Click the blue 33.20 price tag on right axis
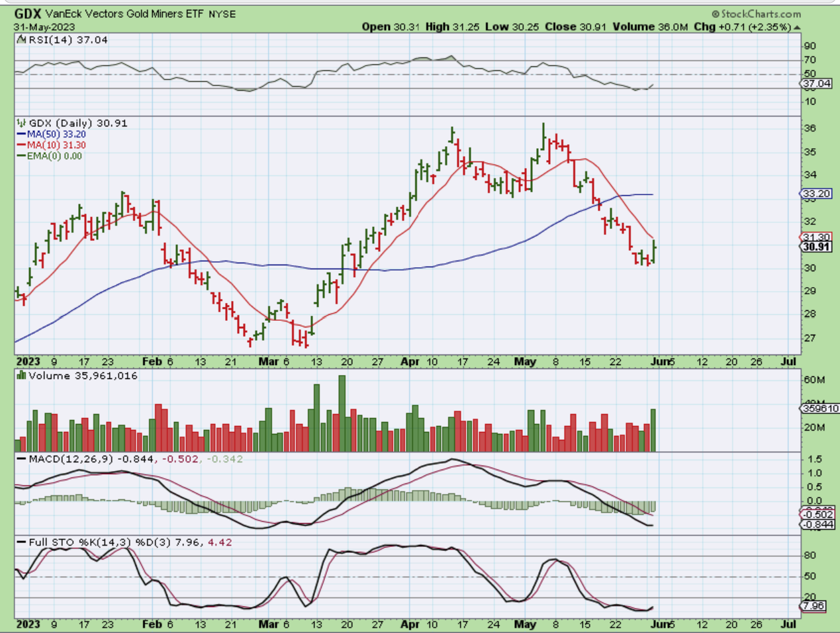 click(x=817, y=194)
